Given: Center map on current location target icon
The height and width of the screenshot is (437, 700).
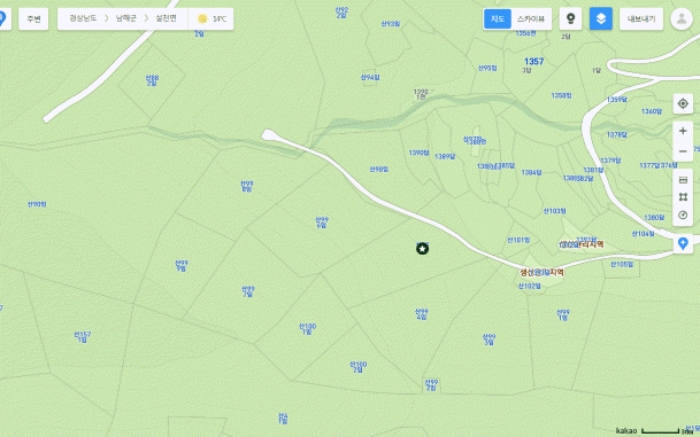Looking at the screenshot, I should (x=683, y=104).
